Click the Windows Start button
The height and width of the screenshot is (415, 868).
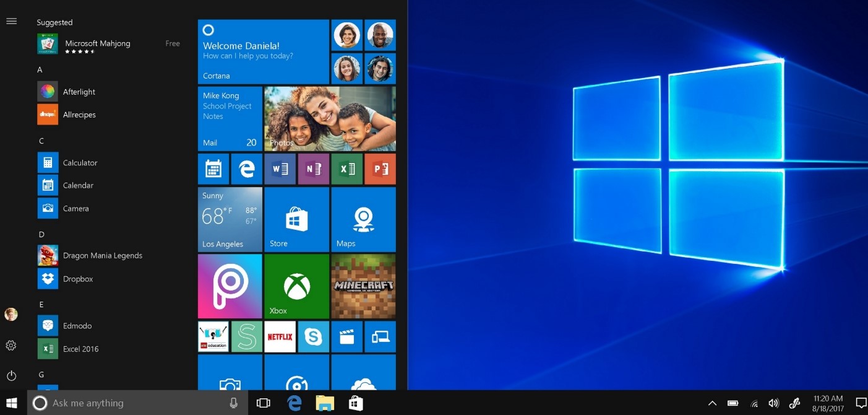tap(12, 403)
